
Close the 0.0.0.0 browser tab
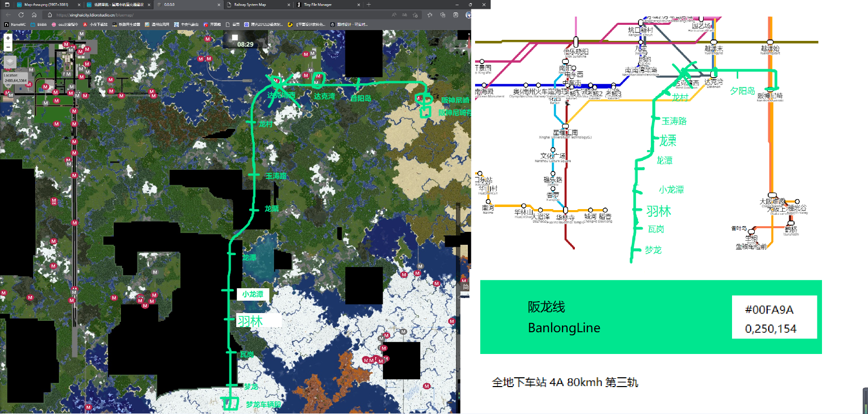point(219,5)
